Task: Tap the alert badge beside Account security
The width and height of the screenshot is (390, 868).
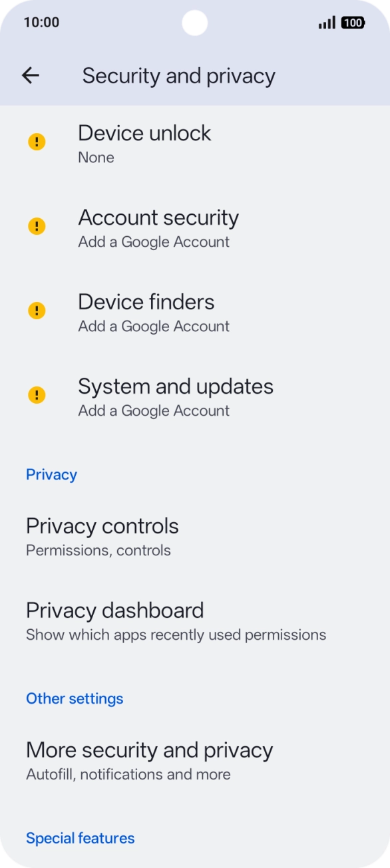Action: point(37,226)
